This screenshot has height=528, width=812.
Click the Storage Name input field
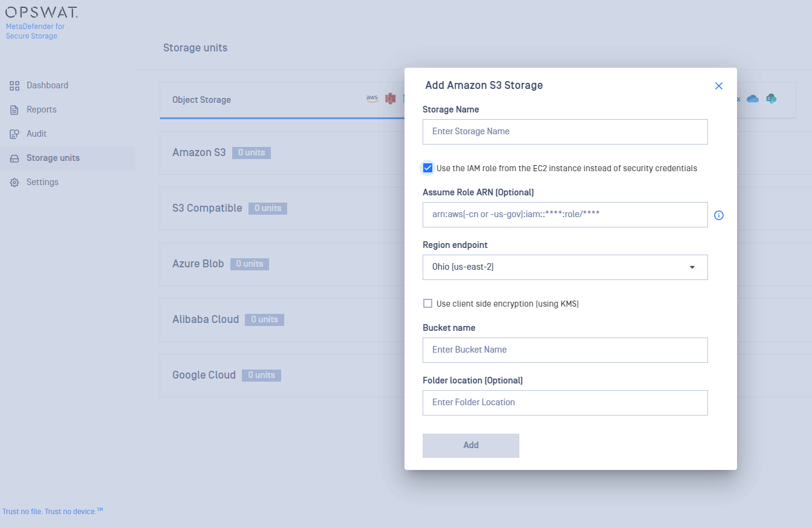[565, 131]
